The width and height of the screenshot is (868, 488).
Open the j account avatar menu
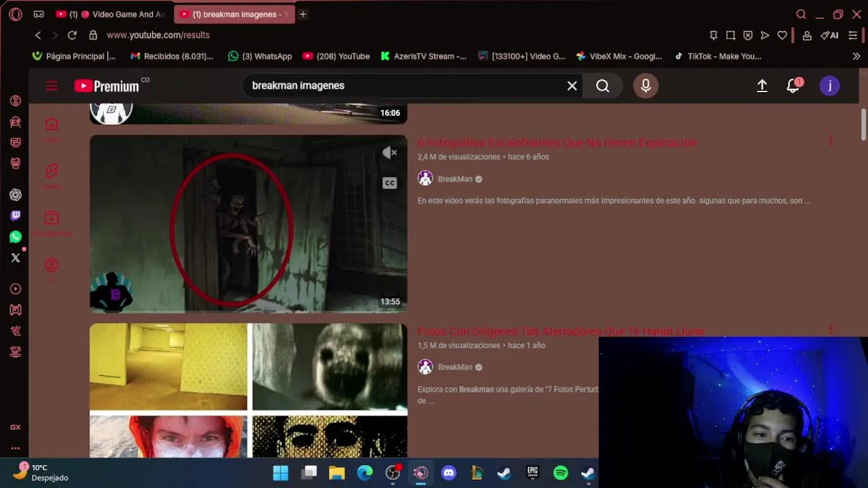click(829, 85)
